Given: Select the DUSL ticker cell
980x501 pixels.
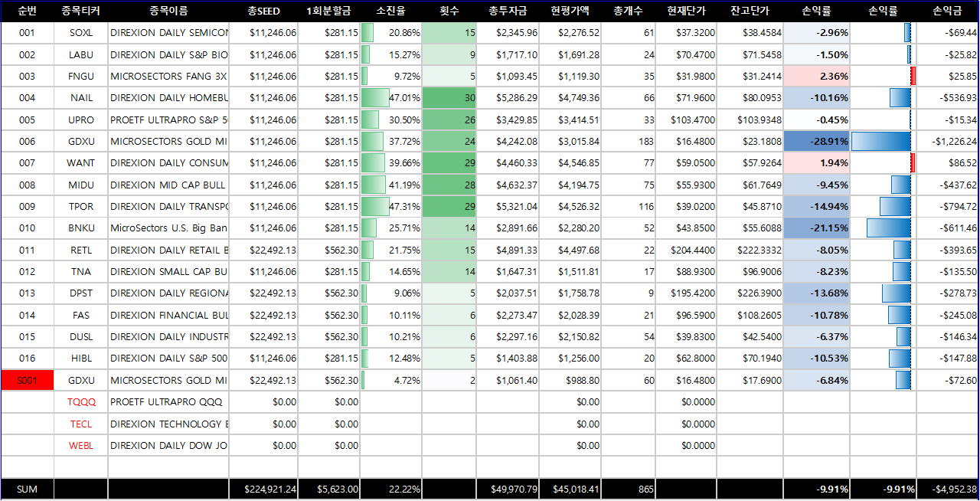Looking at the screenshot, I should pyautogui.click(x=81, y=336).
